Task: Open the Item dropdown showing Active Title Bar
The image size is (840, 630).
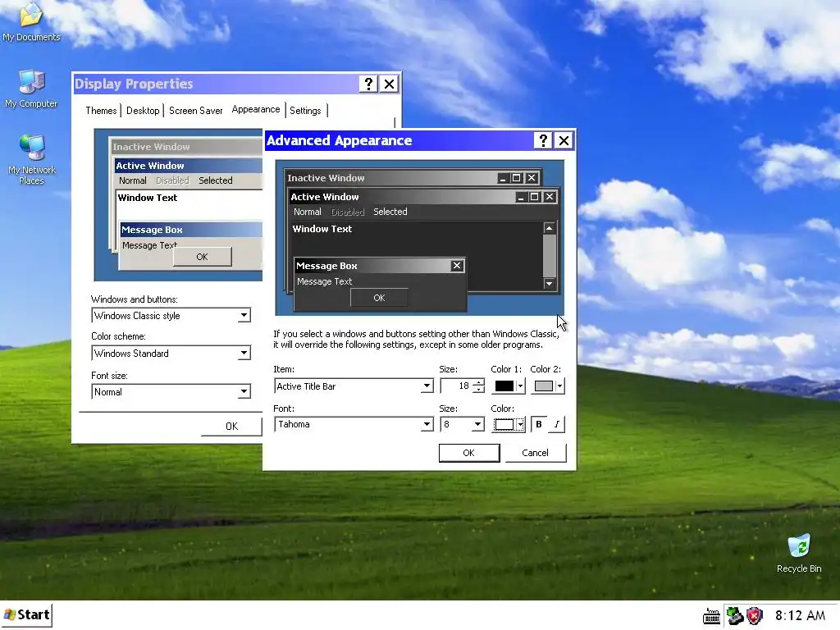Action: pos(427,386)
